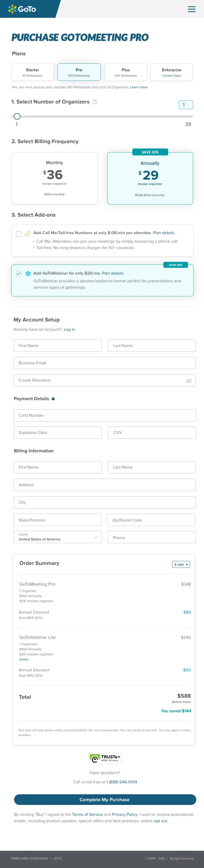Open the hamburger navigation menu
Viewport: 204px width, 868px height.
(x=192, y=9)
